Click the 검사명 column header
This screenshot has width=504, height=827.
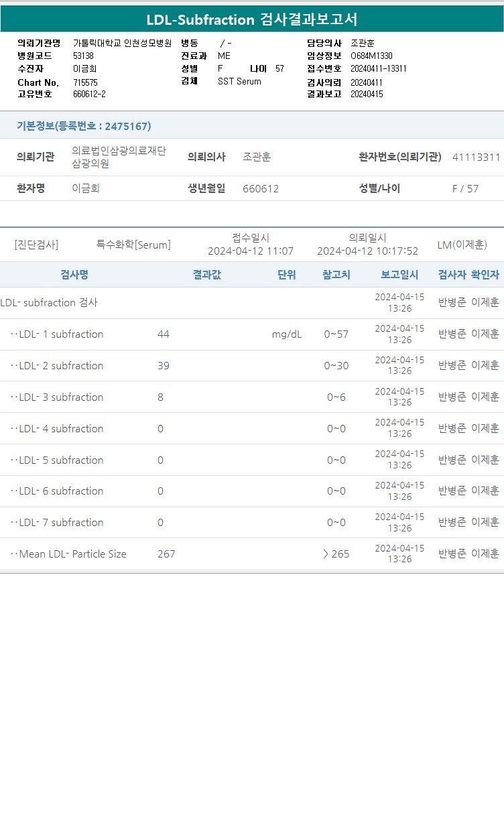[x=74, y=275]
